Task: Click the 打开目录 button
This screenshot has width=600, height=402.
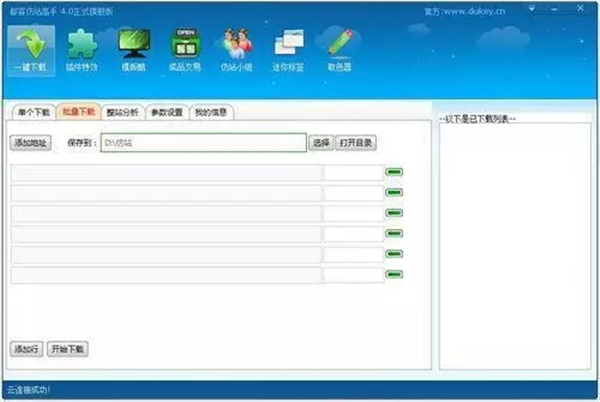Action: pos(355,143)
